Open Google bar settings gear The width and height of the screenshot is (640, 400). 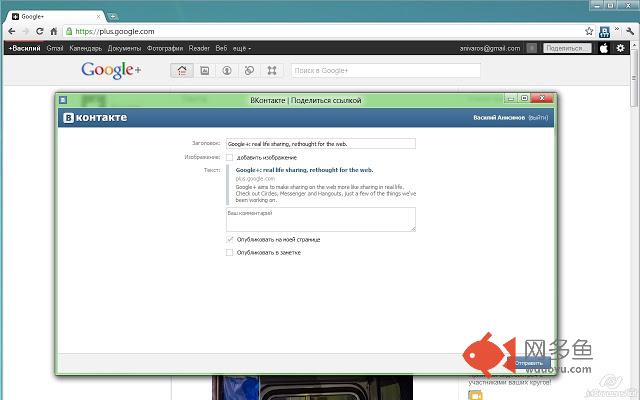click(620, 48)
